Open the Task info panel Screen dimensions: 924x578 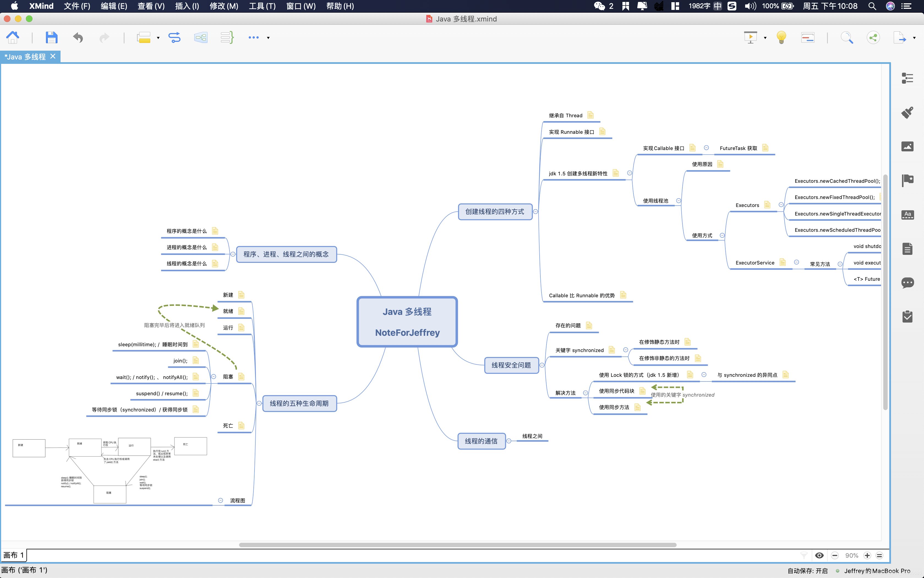pos(907,317)
